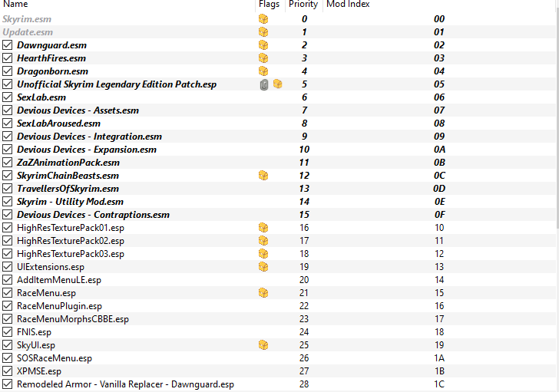The image size is (559, 392).
Task: Click mod index 0F cell
Action: pos(439,215)
